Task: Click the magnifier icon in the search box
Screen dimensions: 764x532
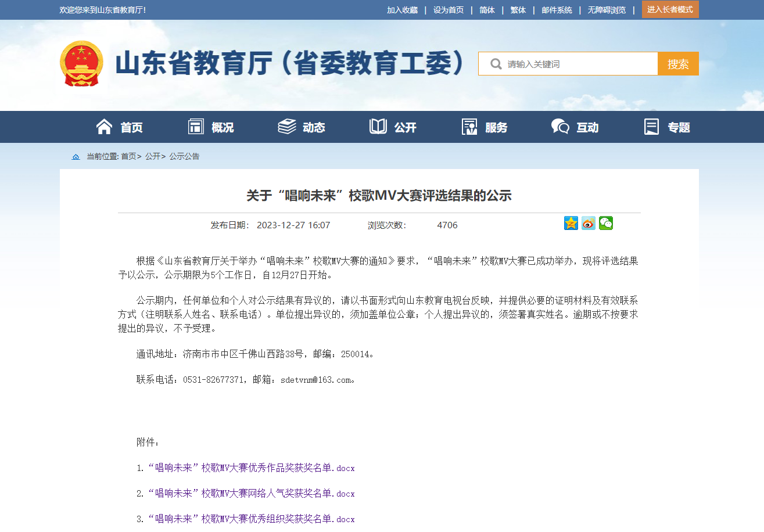Action: [x=496, y=64]
